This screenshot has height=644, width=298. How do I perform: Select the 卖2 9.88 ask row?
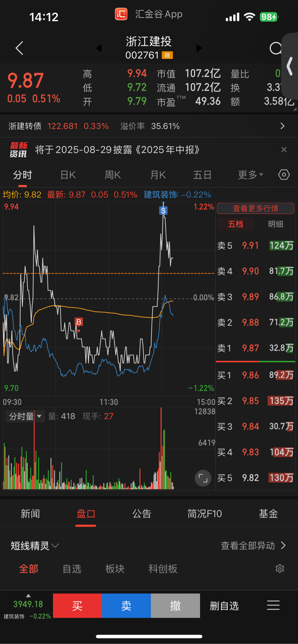255,322
